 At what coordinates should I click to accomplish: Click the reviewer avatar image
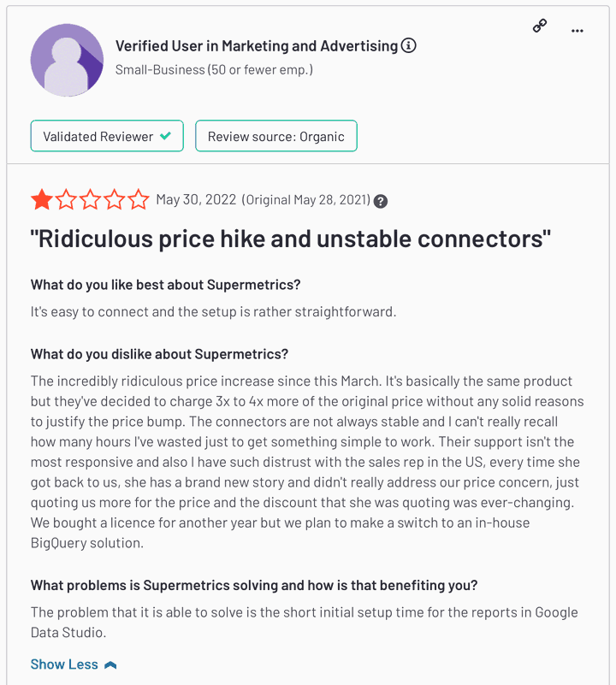pyautogui.click(x=67, y=60)
